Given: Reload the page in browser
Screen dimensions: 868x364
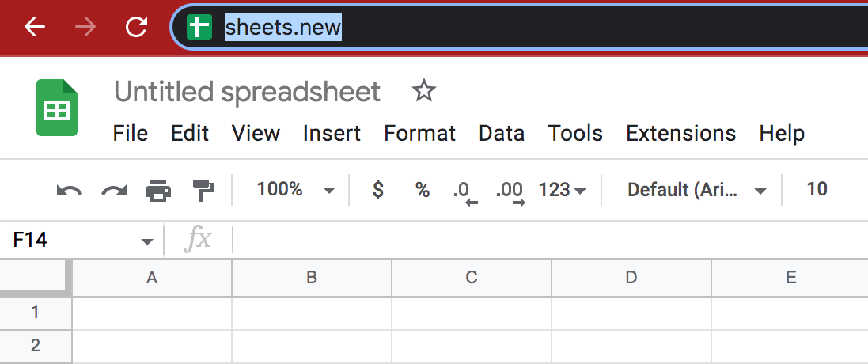Looking at the screenshot, I should pyautogui.click(x=136, y=27).
